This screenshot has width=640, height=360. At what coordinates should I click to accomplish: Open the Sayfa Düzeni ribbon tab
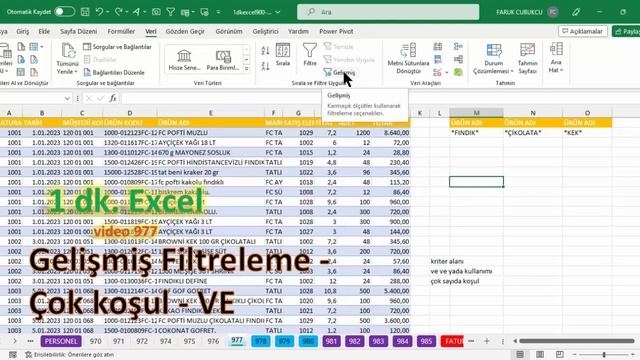coord(78,31)
